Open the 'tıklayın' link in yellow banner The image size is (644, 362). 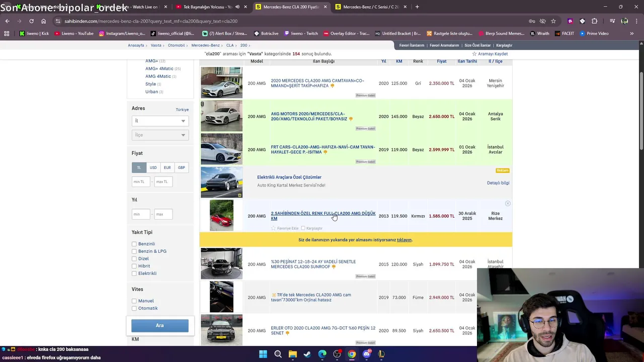(404, 240)
